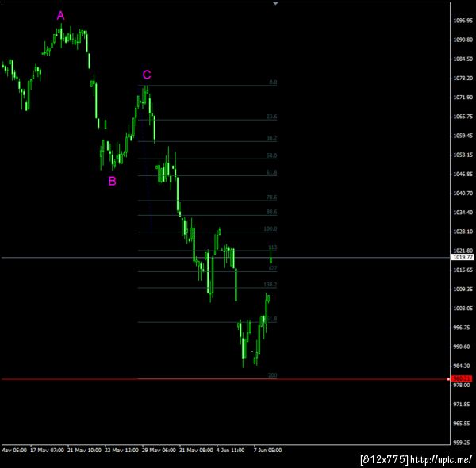Image resolution: width=476 pixels, height=468 pixels.
Task: Click time axis label 23 May 12:00
Action: coord(121,450)
